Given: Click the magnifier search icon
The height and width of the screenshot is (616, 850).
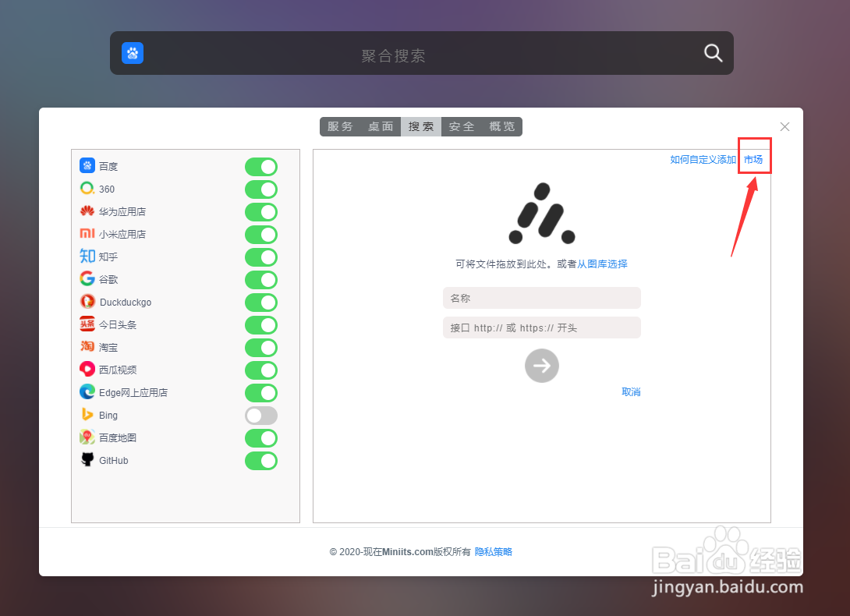Looking at the screenshot, I should tap(713, 53).
